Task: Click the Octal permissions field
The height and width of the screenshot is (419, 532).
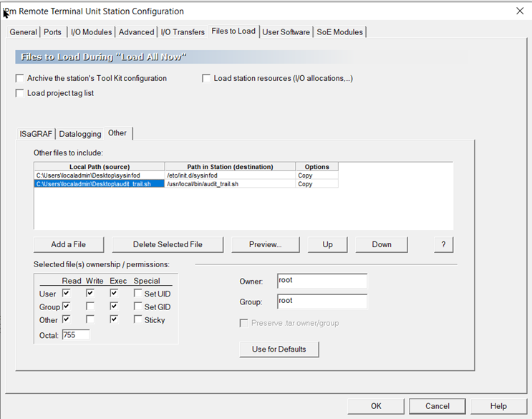Action: pos(75,334)
